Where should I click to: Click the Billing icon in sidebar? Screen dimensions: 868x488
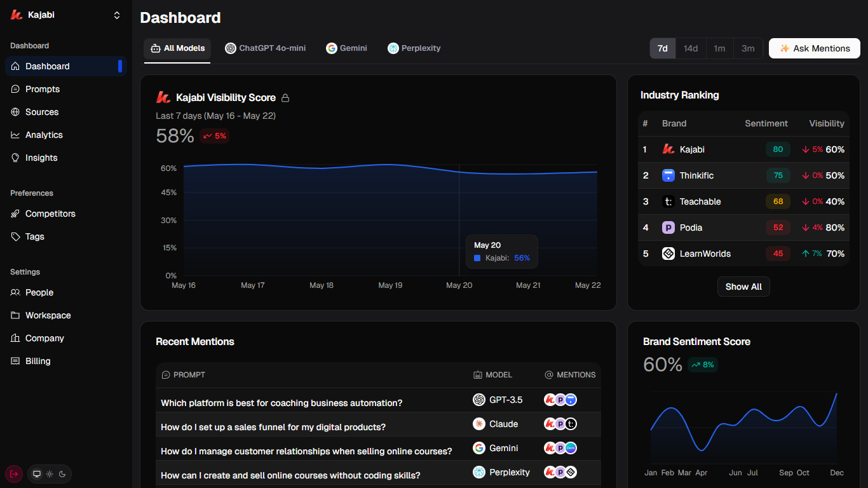(16, 361)
